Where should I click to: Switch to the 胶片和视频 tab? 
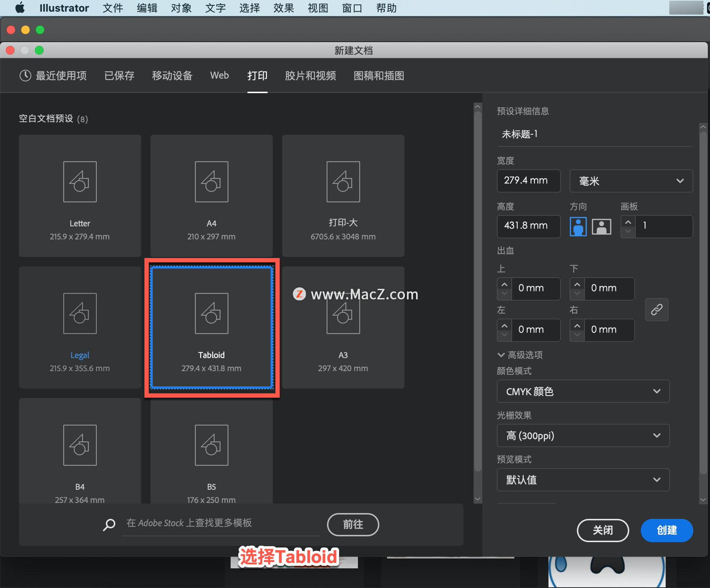[x=310, y=76]
